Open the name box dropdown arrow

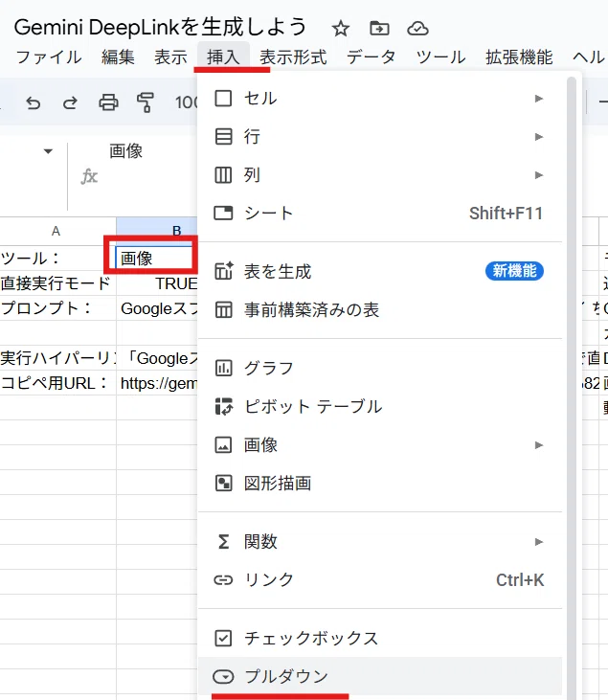pos(48,151)
